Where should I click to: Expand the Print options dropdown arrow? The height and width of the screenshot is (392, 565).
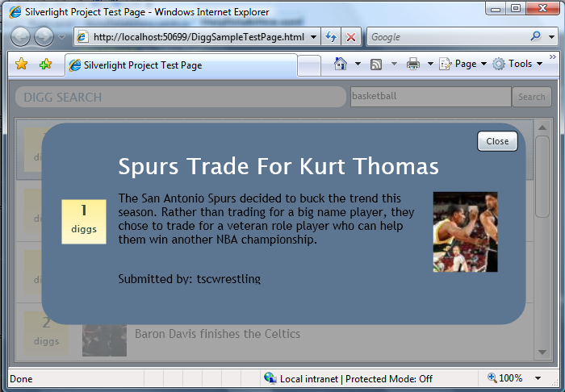pos(430,64)
